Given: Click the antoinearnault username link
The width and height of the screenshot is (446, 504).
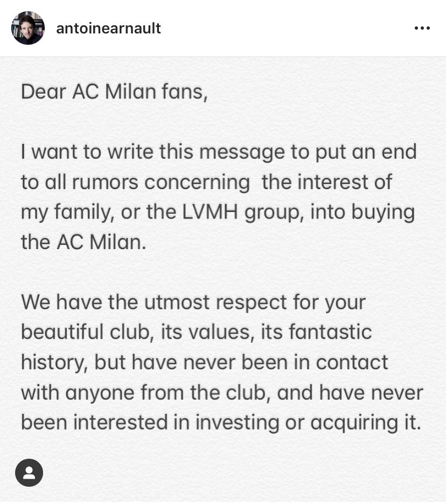Looking at the screenshot, I should [108, 29].
